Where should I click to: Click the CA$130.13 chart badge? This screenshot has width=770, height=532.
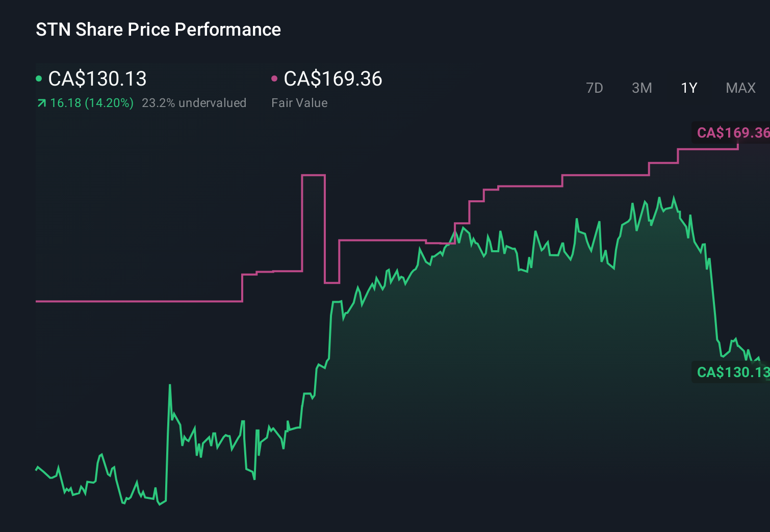tap(732, 373)
